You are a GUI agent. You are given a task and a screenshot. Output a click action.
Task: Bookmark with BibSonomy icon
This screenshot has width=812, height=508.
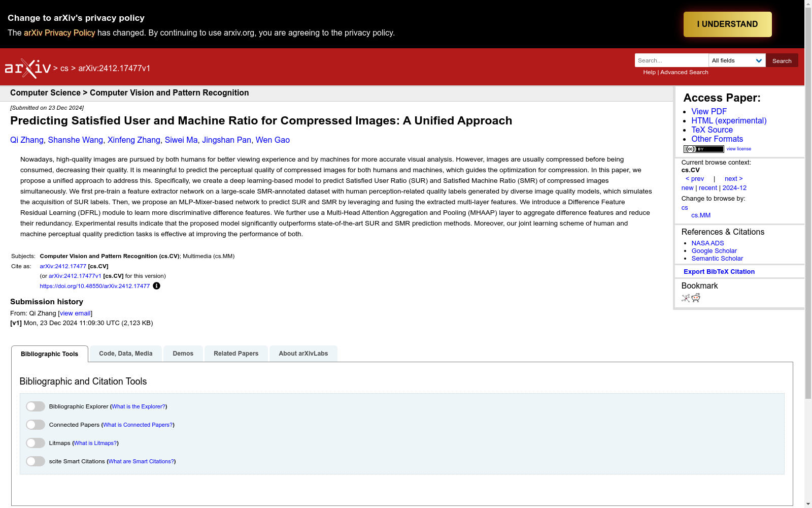point(686,298)
